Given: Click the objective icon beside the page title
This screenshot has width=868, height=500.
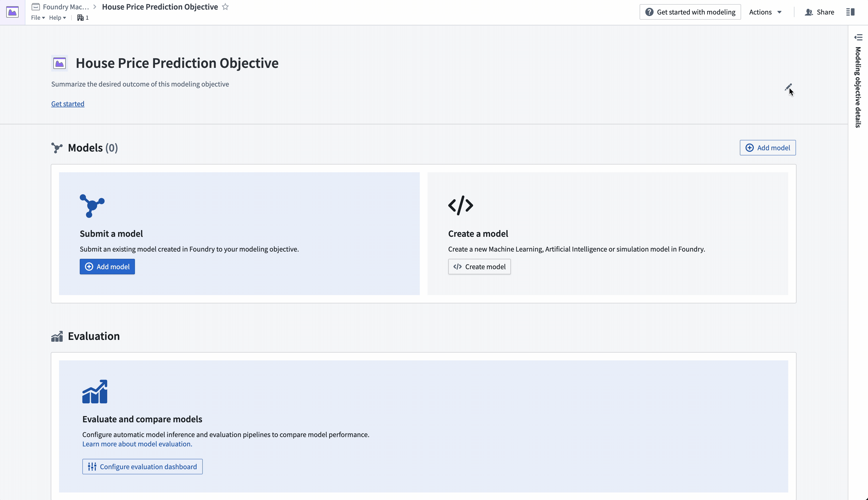Looking at the screenshot, I should tap(59, 63).
